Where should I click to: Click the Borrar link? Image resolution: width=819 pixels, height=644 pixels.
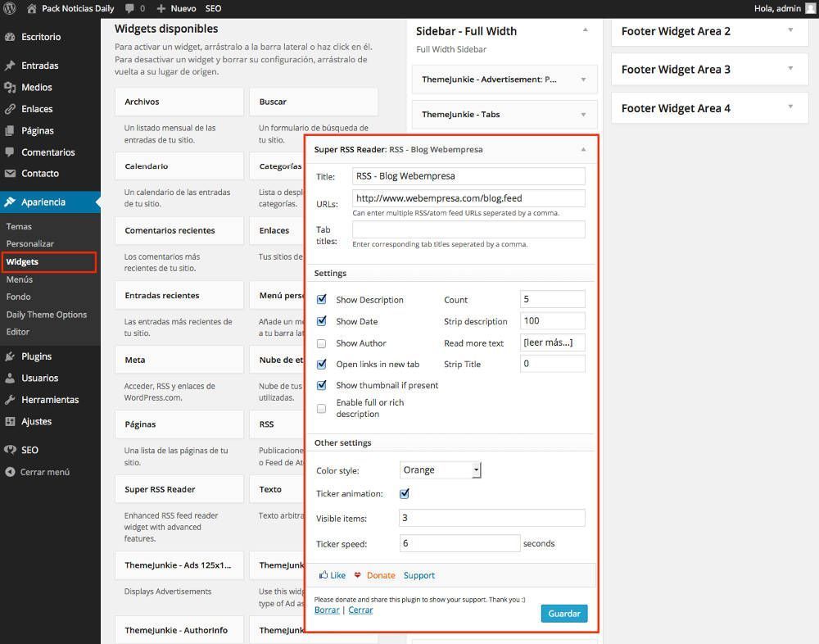point(327,610)
